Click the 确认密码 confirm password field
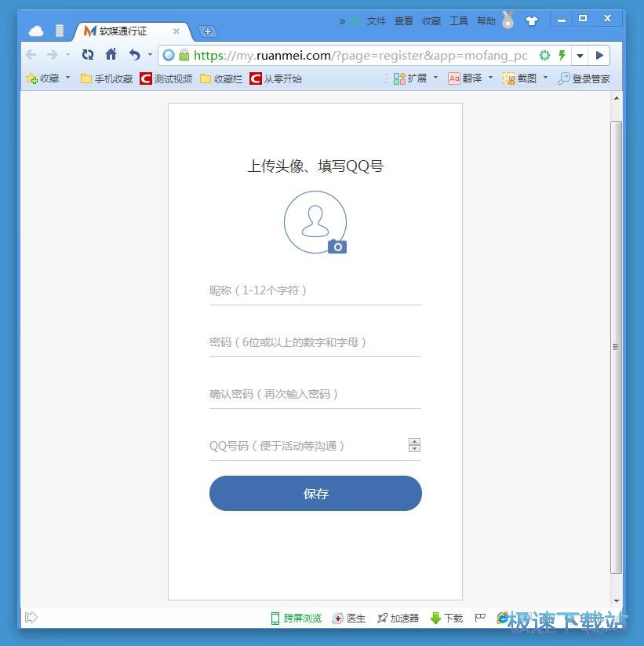The width and height of the screenshot is (644, 646). pos(315,394)
